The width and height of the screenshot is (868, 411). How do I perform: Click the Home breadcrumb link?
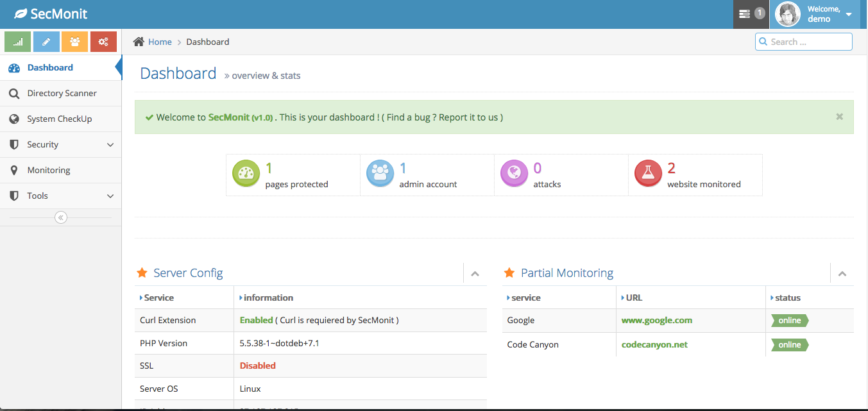160,42
